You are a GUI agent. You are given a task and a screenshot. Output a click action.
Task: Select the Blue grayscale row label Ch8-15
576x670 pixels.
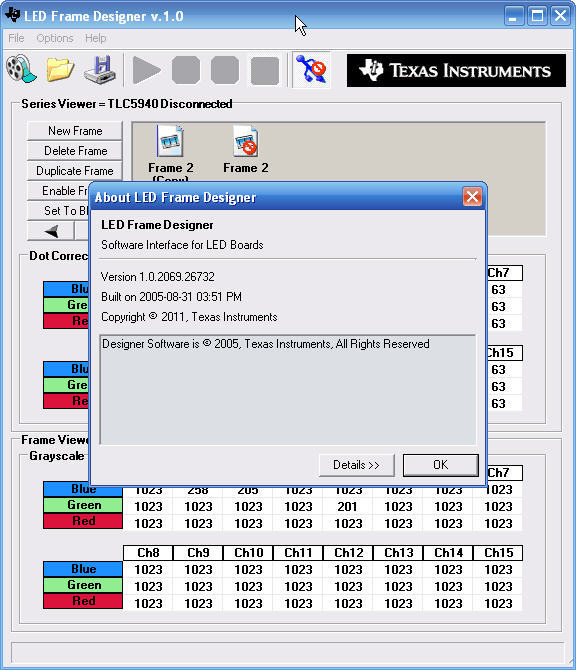(x=83, y=569)
